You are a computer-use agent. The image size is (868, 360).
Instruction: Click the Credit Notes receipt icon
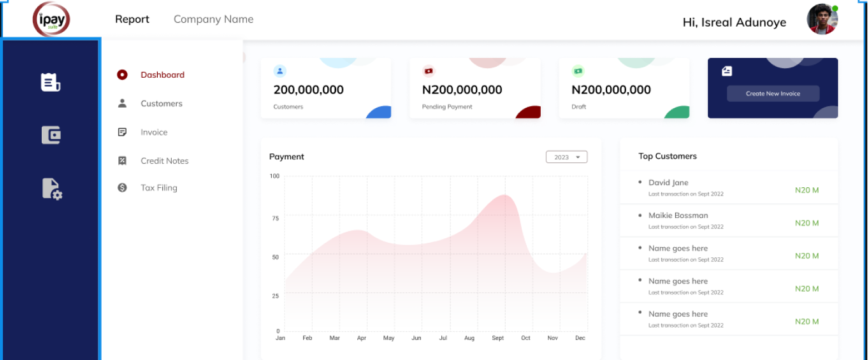click(122, 161)
